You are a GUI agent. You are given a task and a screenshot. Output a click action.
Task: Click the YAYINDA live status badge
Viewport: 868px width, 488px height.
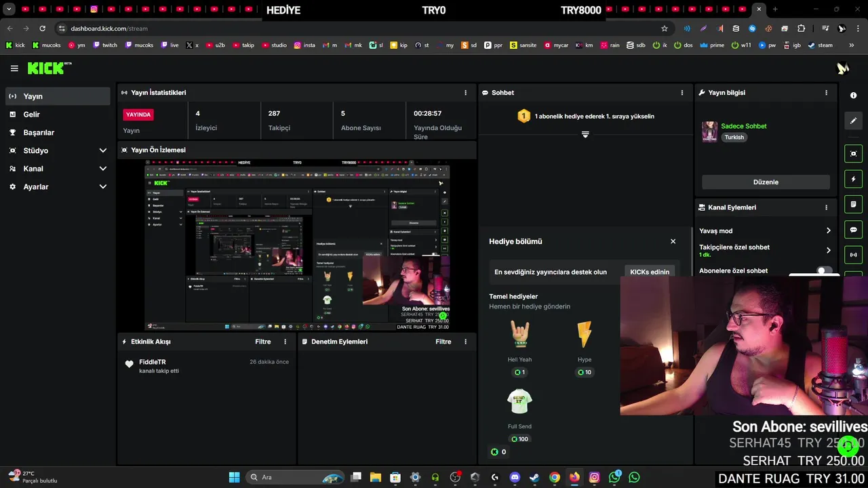pyautogui.click(x=138, y=115)
